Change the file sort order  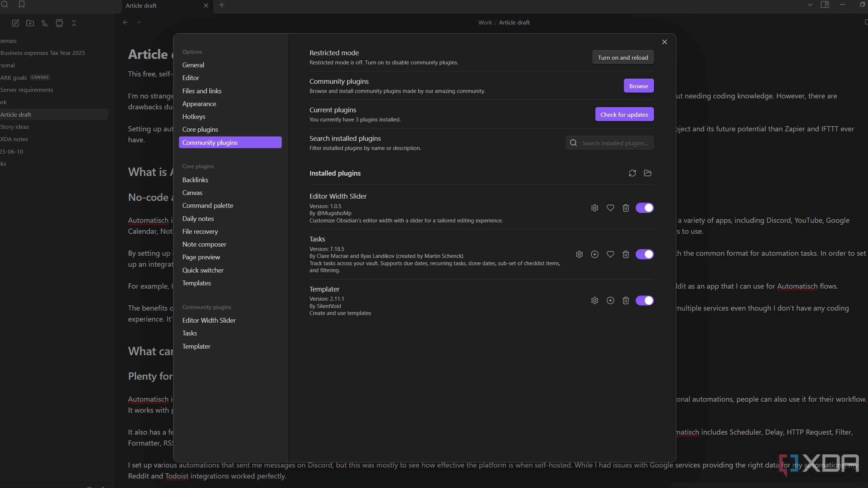pos(45,23)
